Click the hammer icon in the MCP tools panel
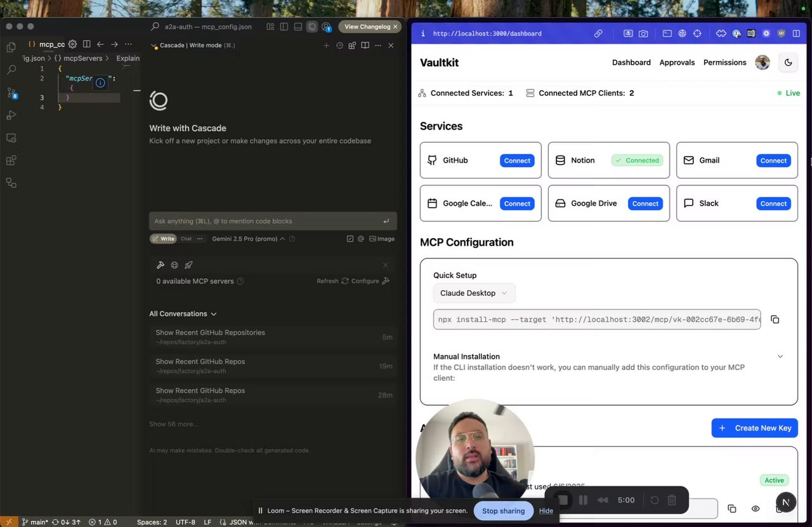 click(160, 265)
